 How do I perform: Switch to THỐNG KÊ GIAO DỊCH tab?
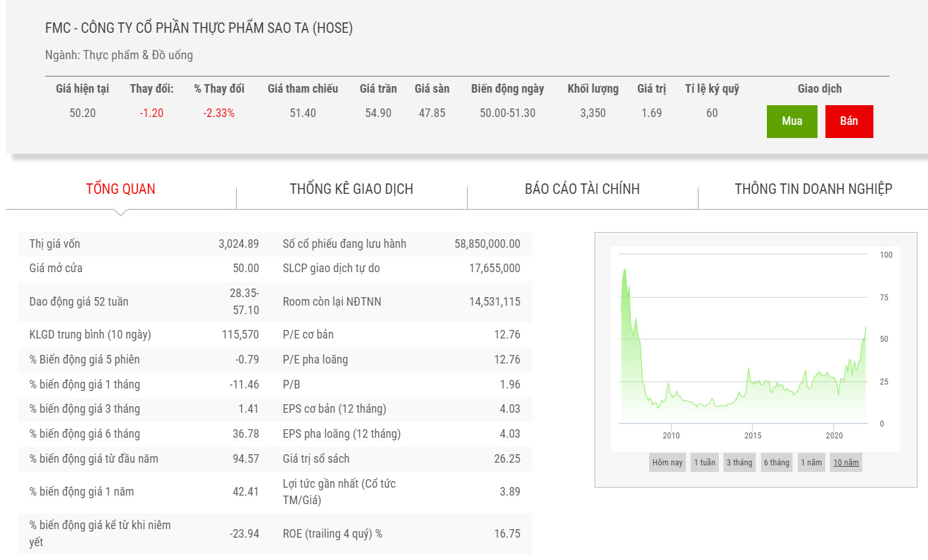351,189
